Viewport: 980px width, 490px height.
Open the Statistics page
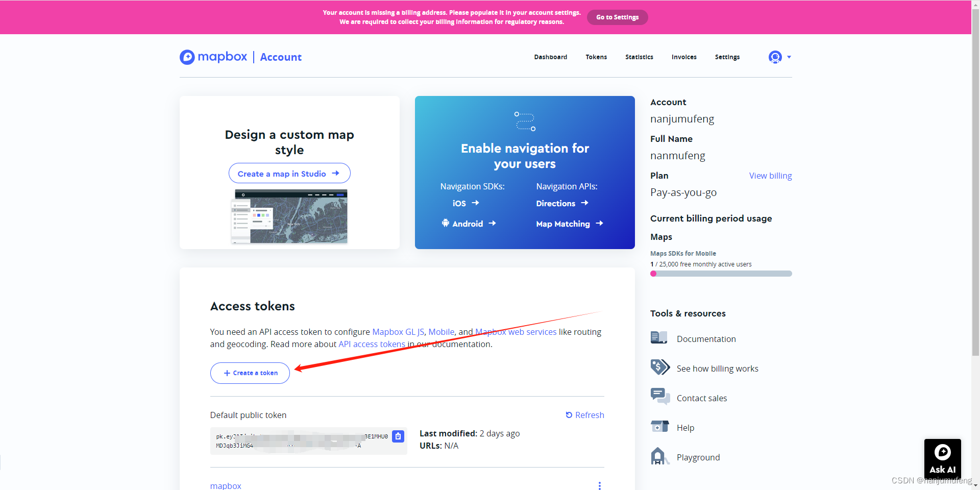point(639,57)
